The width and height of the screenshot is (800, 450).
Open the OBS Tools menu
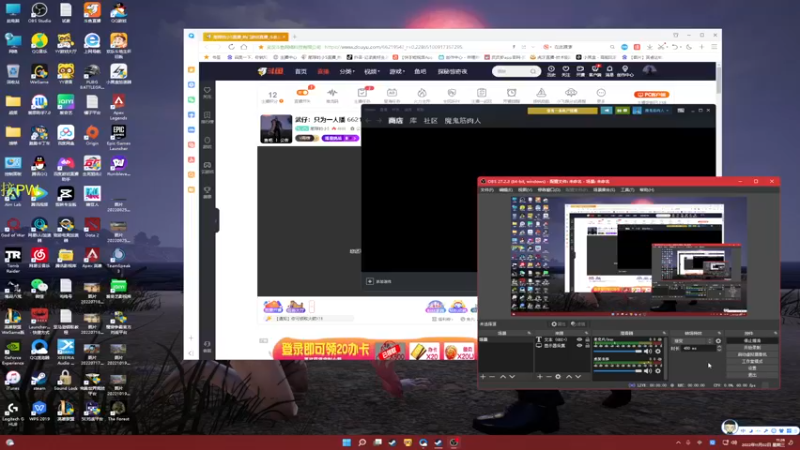[627, 190]
